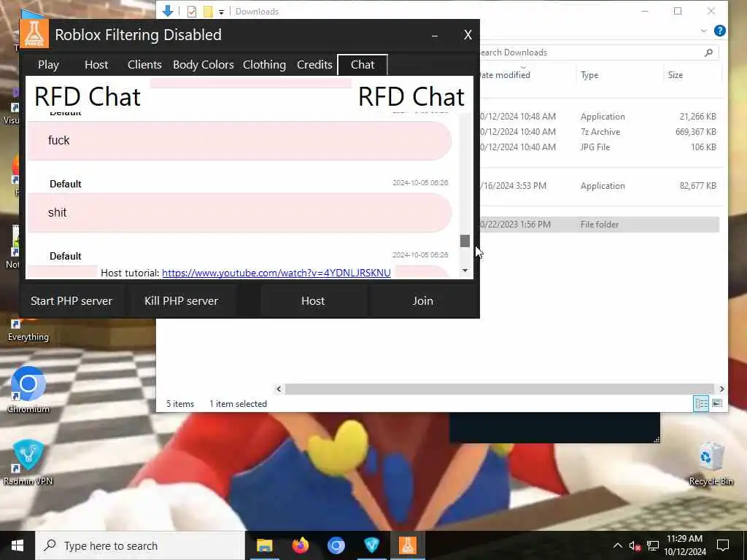747x560 pixels.
Task: Click the Explorer horizontal scrollbar thumb
Action: coord(499,389)
